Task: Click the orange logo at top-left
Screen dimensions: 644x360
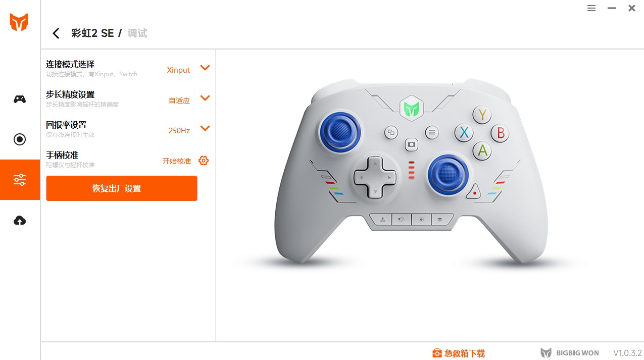Action: tap(19, 22)
